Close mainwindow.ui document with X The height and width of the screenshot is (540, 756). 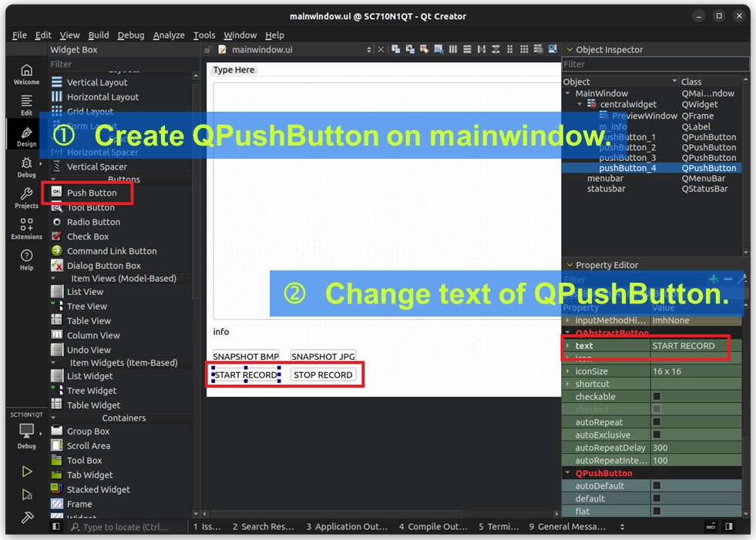[x=381, y=49]
